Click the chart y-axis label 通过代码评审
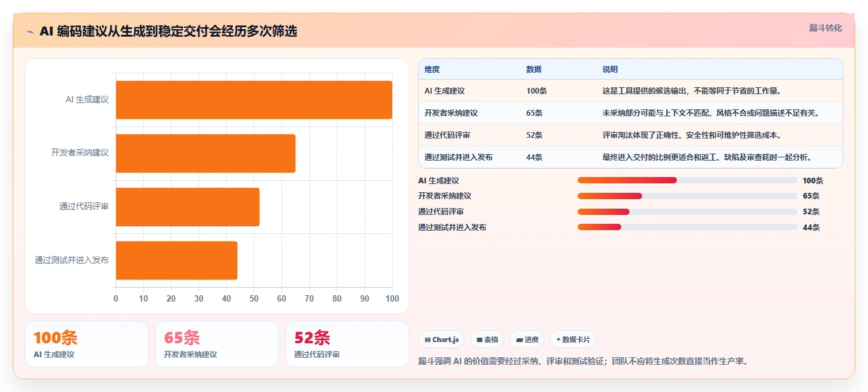Viewport: 868px width, 392px height. 84,207
